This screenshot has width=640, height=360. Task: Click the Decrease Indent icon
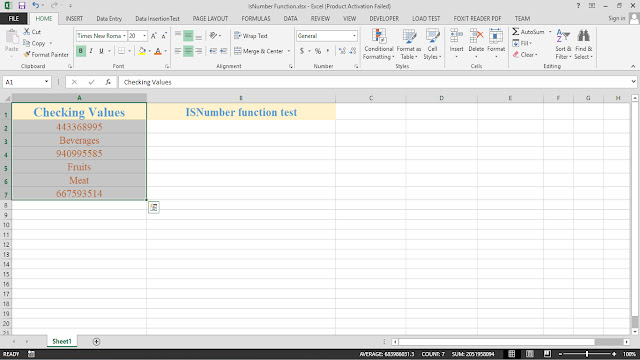click(x=213, y=51)
